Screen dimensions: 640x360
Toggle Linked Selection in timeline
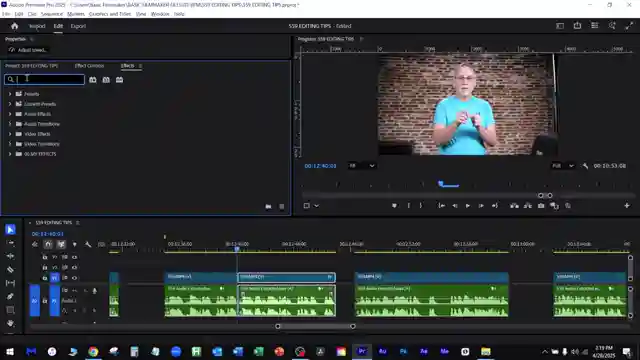(61, 244)
